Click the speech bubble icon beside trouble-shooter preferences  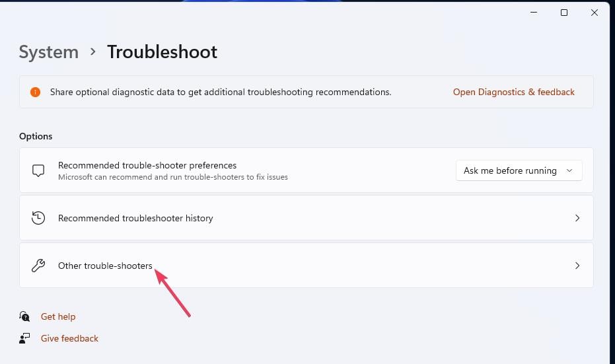pyautogui.click(x=38, y=170)
